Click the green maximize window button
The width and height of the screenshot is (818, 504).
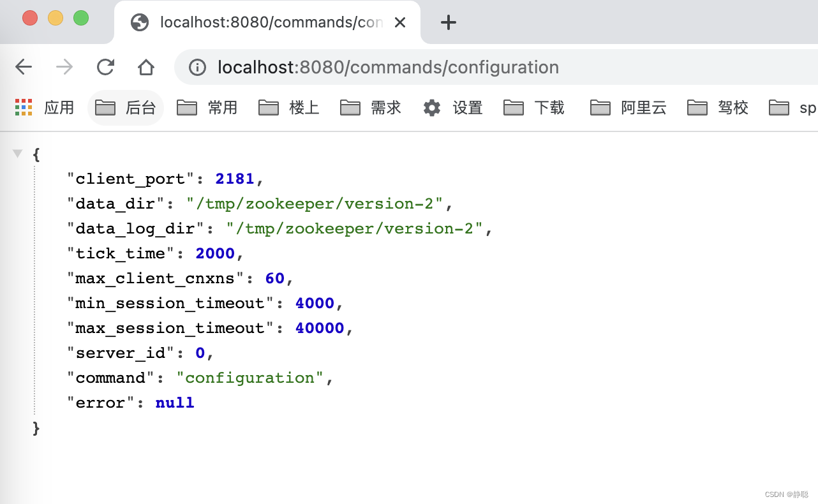click(81, 18)
